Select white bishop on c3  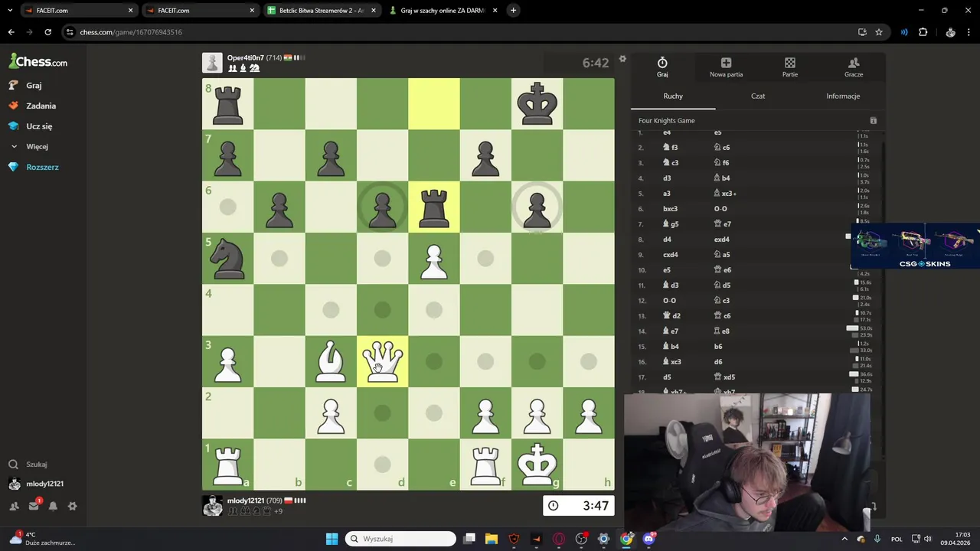pos(331,361)
